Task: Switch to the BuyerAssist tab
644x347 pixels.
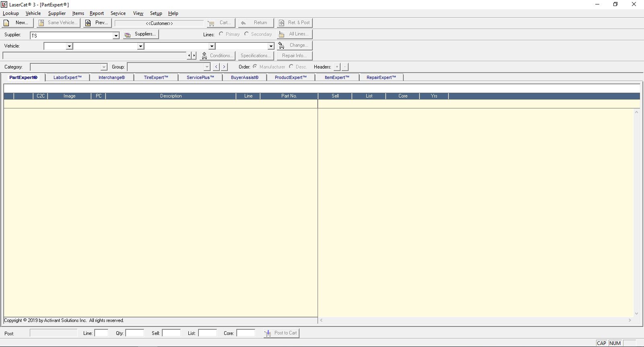Action: coord(245,77)
